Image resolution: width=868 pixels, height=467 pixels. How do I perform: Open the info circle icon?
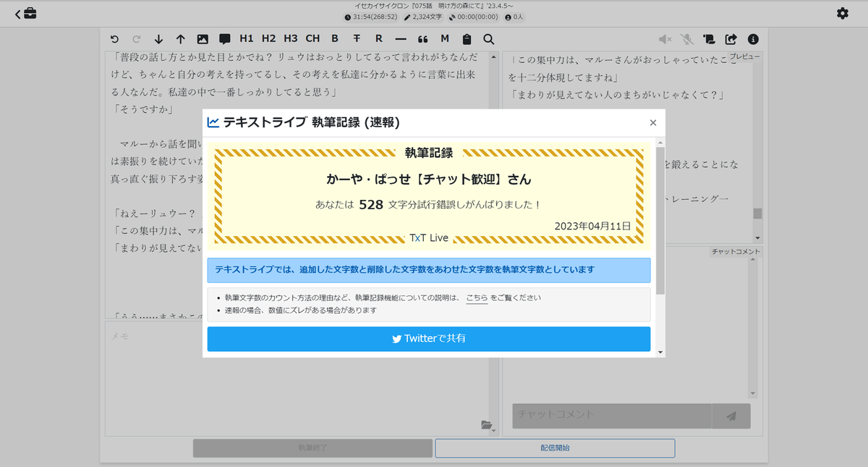pos(753,39)
